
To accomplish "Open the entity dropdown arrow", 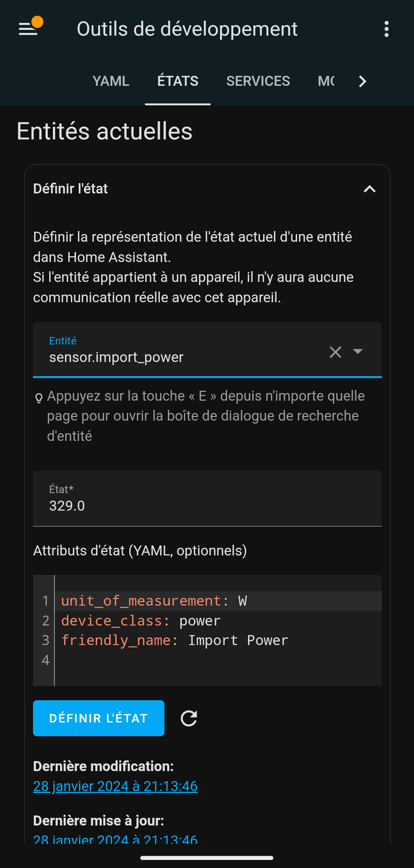I will [x=358, y=351].
